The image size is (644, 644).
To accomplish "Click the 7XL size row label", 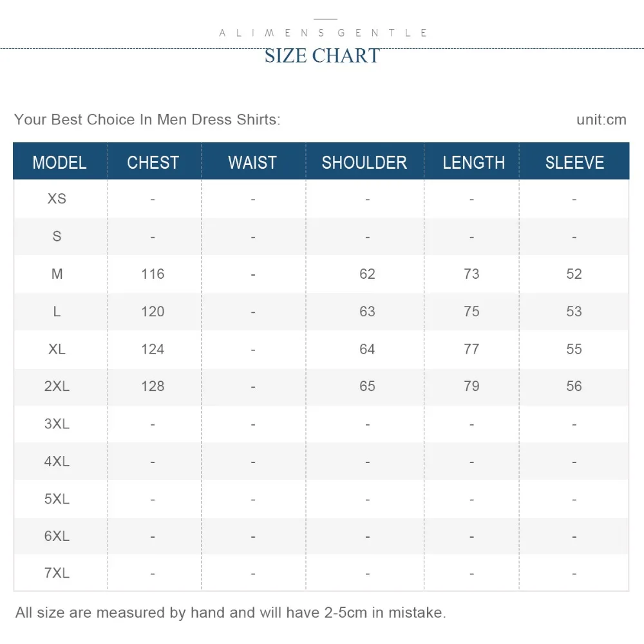I will [57, 573].
